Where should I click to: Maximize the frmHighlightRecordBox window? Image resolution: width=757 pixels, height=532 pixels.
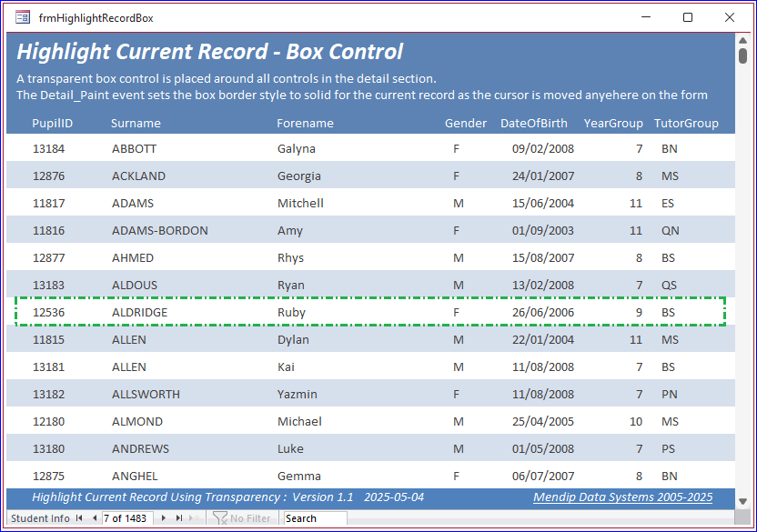click(x=688, y=17)
